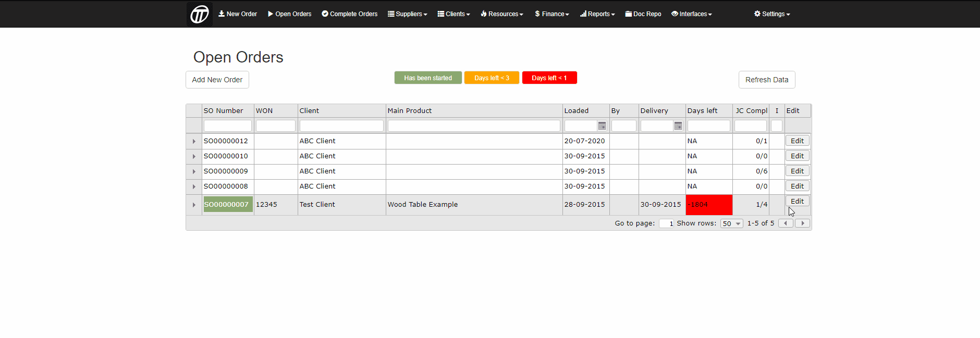The width and height of the screenshot is (980, 338).
Task: Click the red Days left < 1 legend
Action: (x=549, y=78)
